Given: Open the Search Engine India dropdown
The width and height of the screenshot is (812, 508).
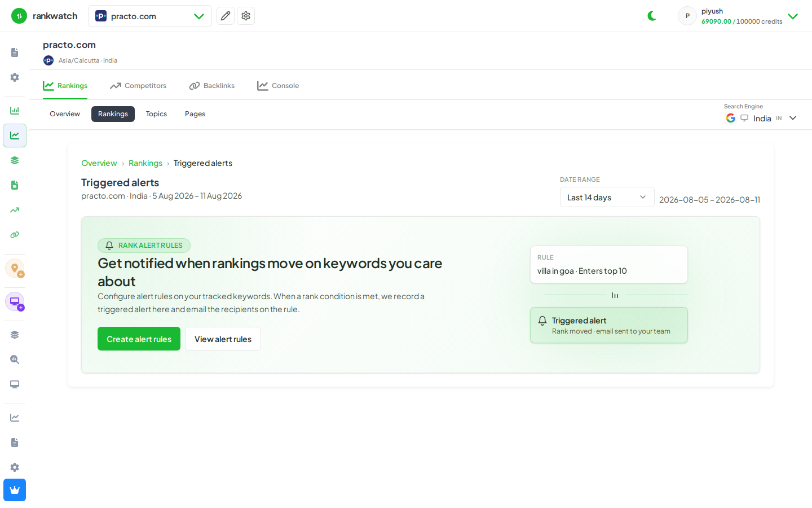Looking at the screenshot, I should coord(761,118).
